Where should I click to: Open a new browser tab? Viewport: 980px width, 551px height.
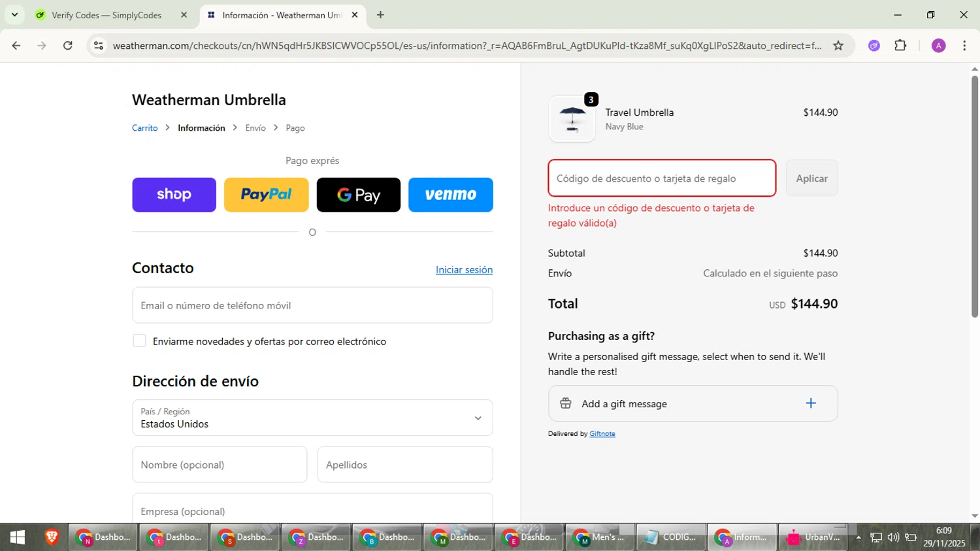tap(380, 14)
